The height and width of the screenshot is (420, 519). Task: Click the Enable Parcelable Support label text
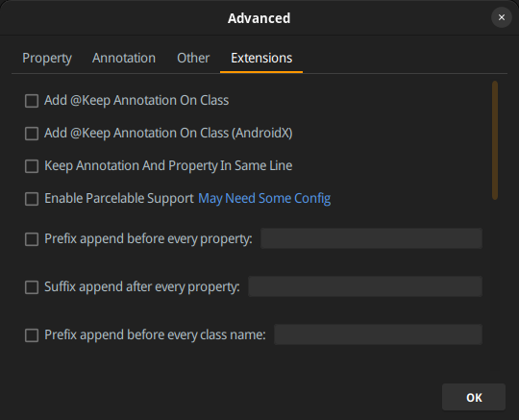[119, 199]
